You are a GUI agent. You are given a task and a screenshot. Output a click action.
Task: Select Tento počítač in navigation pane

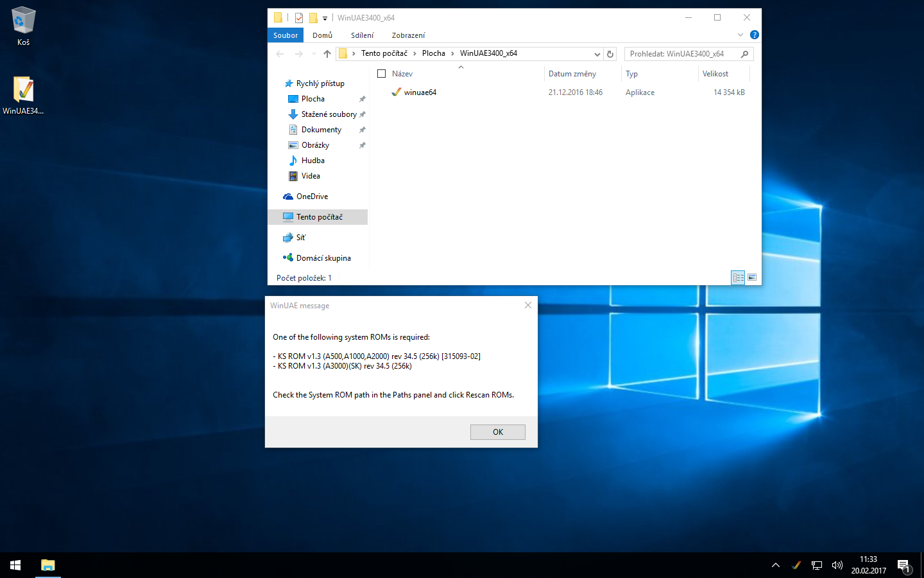318,217
